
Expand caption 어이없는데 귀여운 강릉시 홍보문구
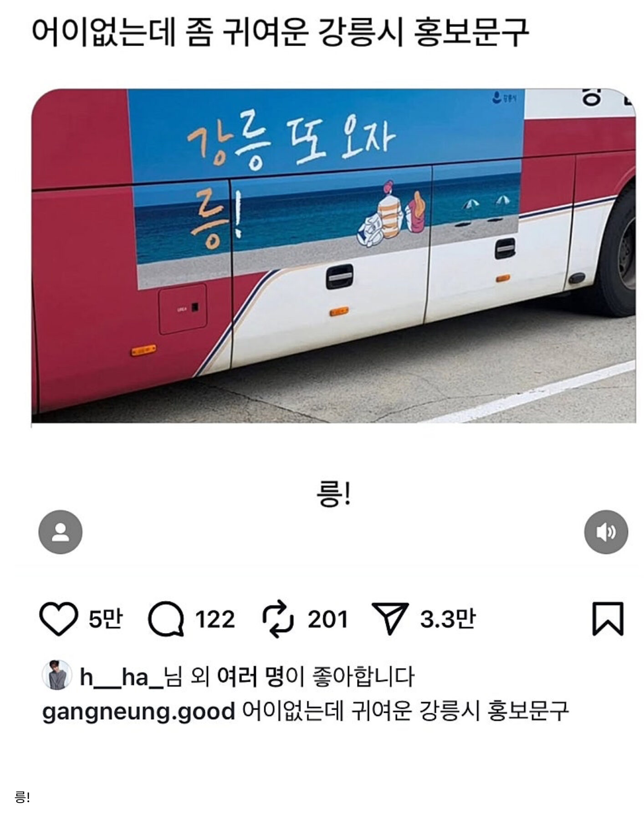tap(405, 711)
